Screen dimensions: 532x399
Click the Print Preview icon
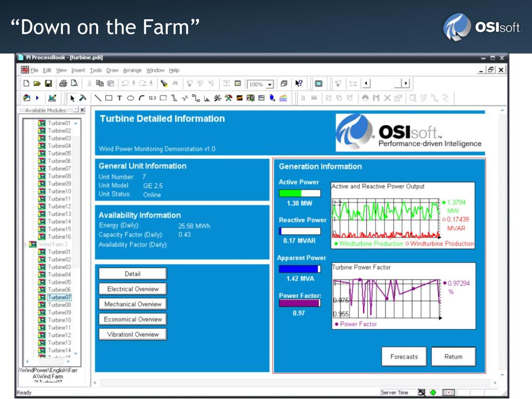point(74,83)
